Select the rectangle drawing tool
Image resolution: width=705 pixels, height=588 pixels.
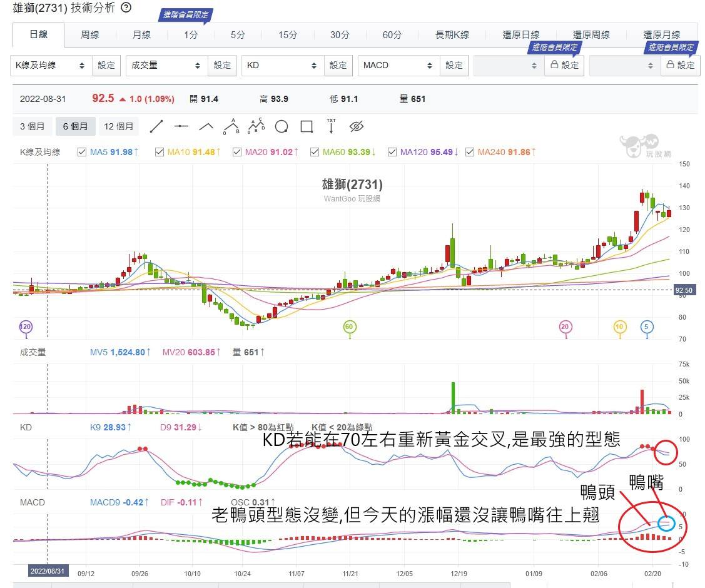pyautogui.click(x=307, y=127)
